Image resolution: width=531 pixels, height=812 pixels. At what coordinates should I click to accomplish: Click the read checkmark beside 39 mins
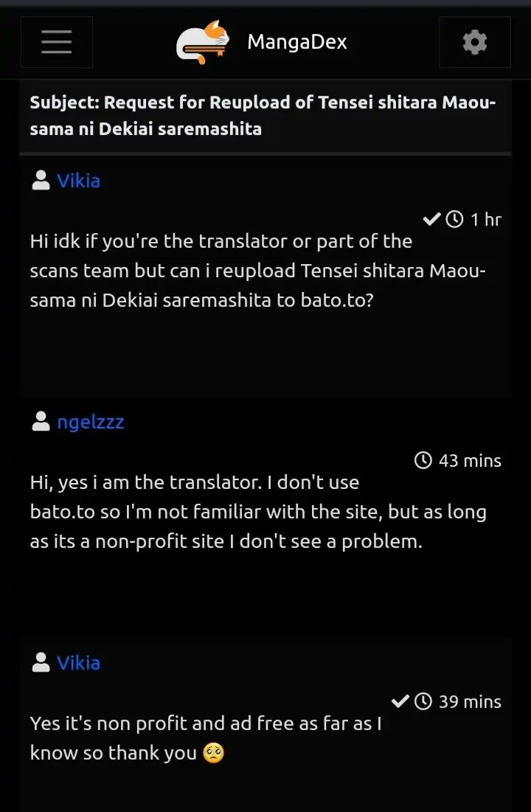[400, 701]
